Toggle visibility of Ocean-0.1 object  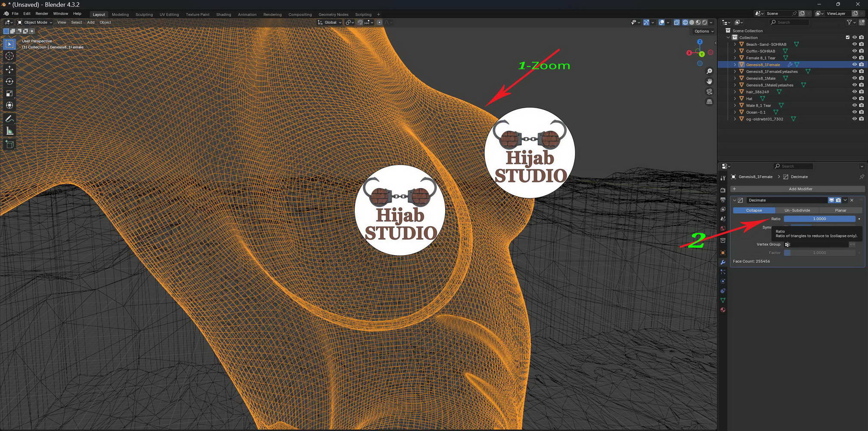click(855, 112)
